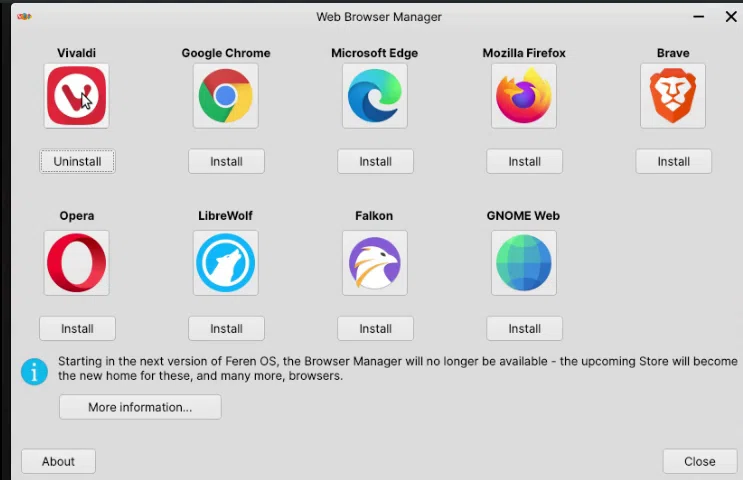Click the GNOME Web globe icon
The image size is (743, 480).
coord(524,263)
